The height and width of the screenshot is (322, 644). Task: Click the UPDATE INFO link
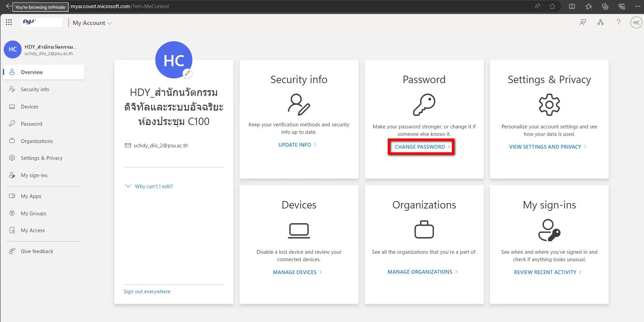(x=297, y=145)
